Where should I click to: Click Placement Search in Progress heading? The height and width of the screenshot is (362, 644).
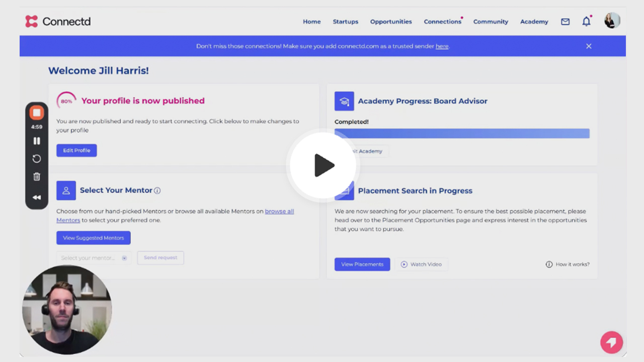(415, 191)
